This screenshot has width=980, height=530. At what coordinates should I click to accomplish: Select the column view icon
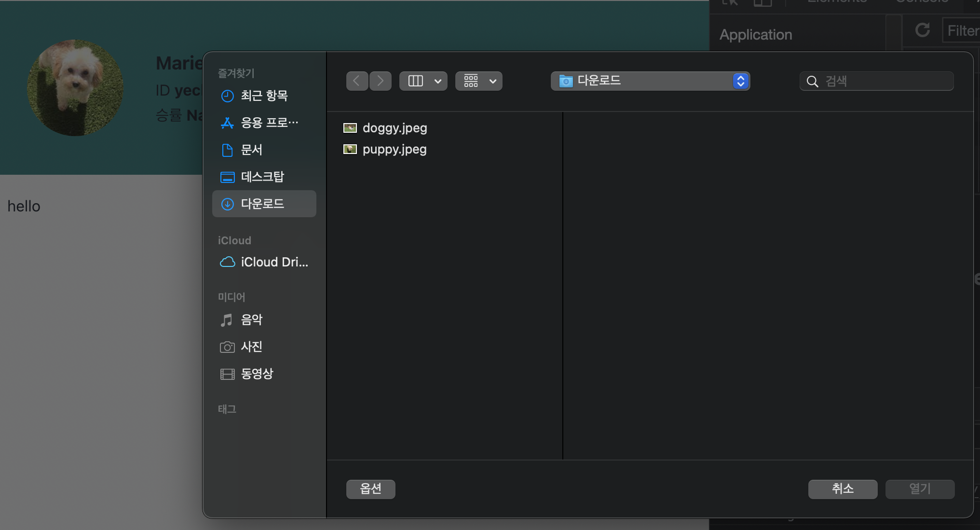(x=415, y=81)
